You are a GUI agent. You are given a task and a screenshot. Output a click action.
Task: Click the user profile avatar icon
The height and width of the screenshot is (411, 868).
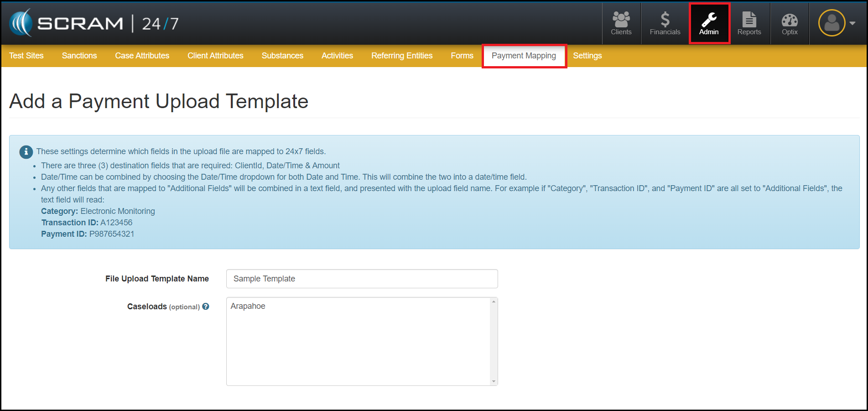(x=832, y=23)
